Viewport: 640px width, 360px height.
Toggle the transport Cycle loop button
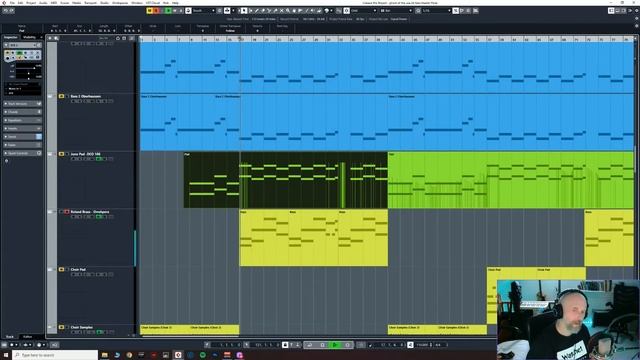[310, 345]
